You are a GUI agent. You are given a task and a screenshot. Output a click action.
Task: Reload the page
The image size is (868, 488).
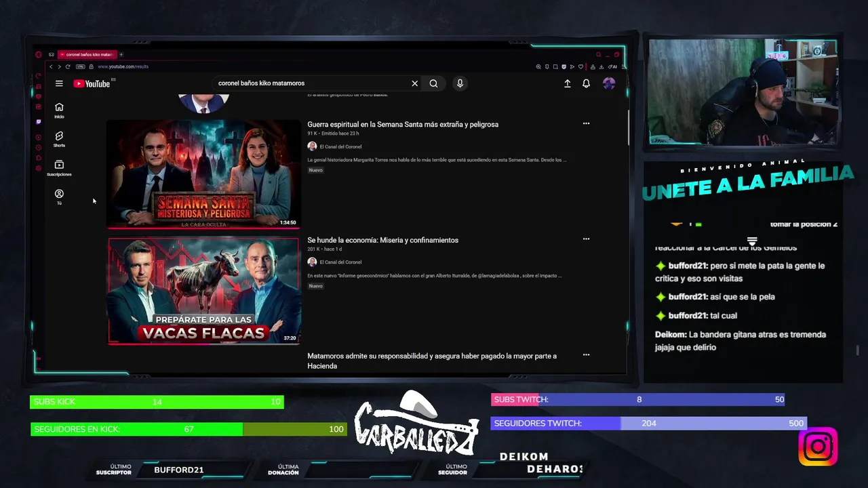click(x=68, y=66)
